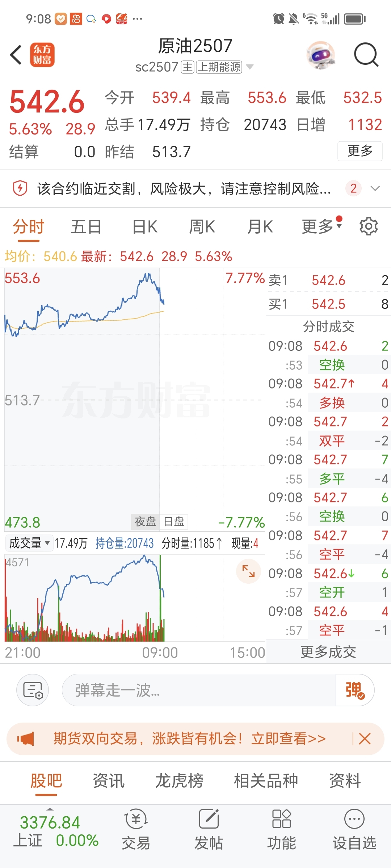Open danmaku settings list icon
The height and width of the screenshot is (868, 391).
coord(33,690)
